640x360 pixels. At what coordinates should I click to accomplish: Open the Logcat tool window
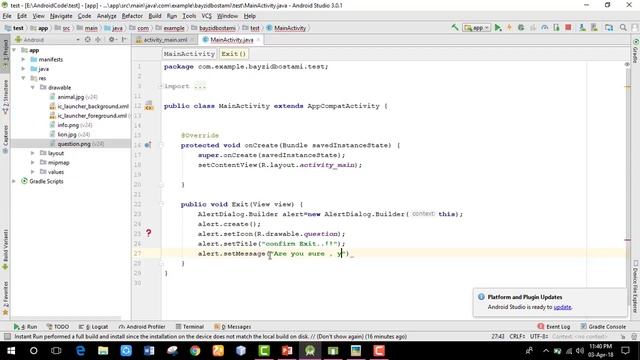[93, 327]
